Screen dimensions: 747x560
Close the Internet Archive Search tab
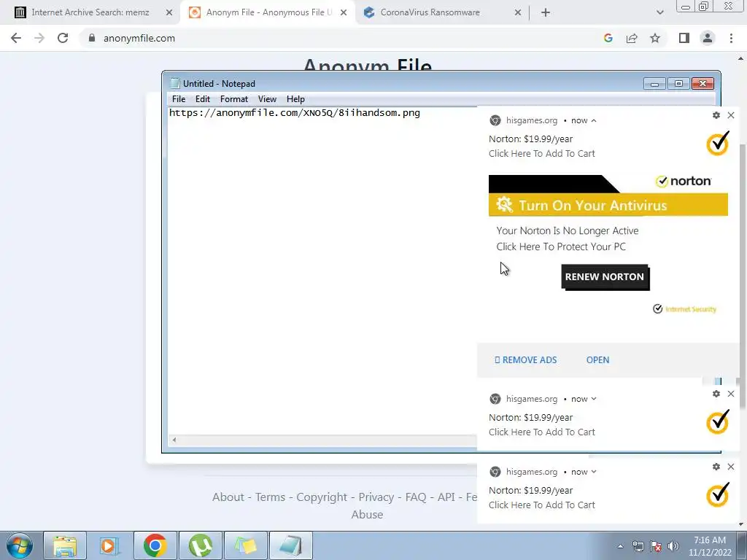point(169,12)
